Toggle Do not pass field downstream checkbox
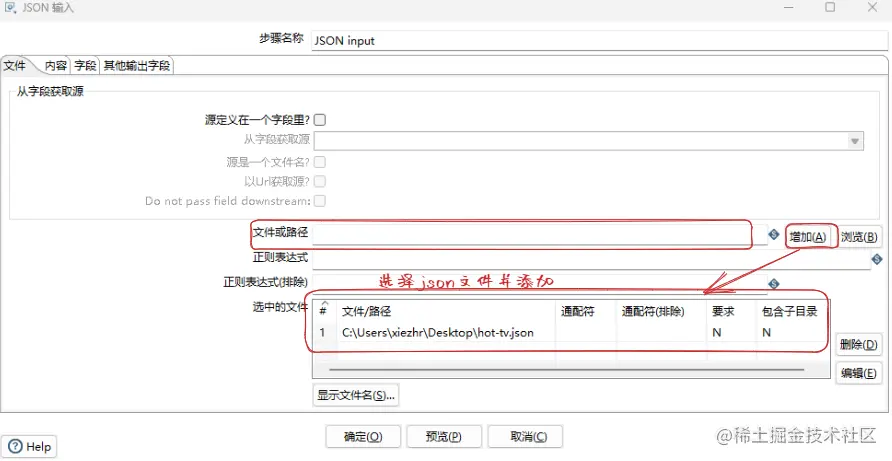Image resolution: width=892 pixels, height=461 pixels. point(320,201)
